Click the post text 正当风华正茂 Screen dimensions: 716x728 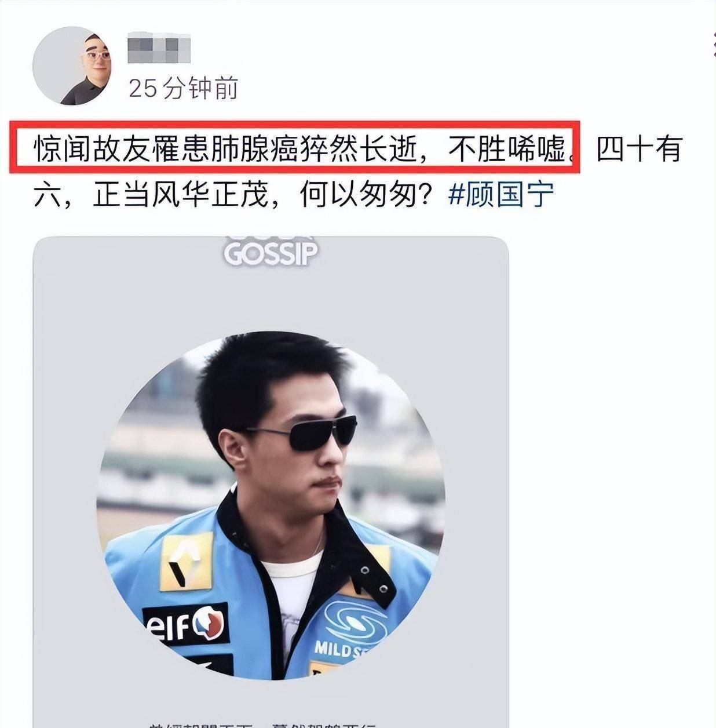(180, 195)
